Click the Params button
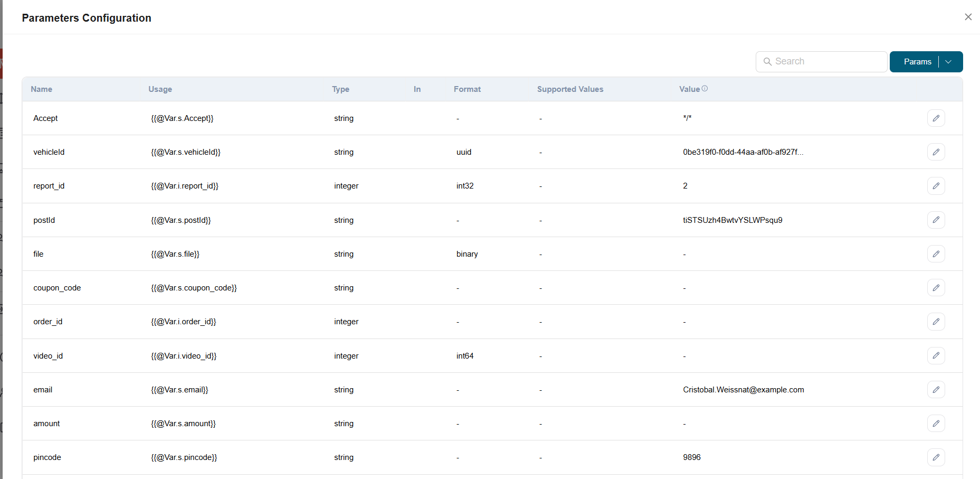This screenshot has width=980, height=479. [x=918, y=62]
